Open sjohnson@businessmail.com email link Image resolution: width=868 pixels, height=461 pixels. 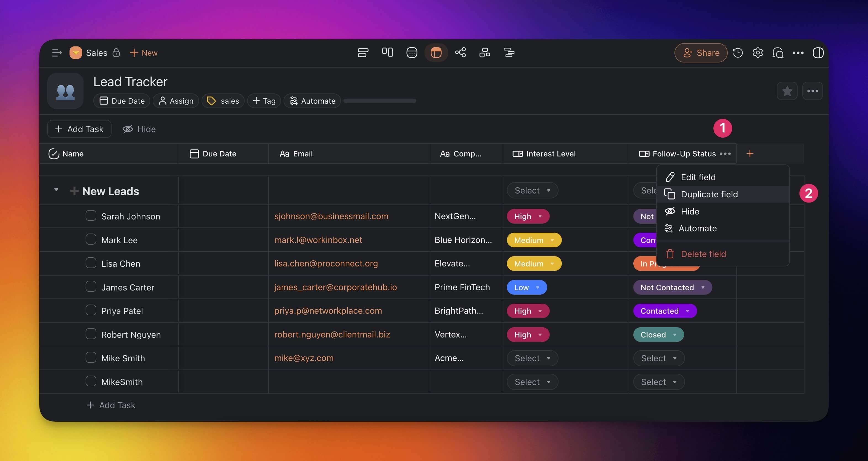pyautogui.click(x=331, y=216)
